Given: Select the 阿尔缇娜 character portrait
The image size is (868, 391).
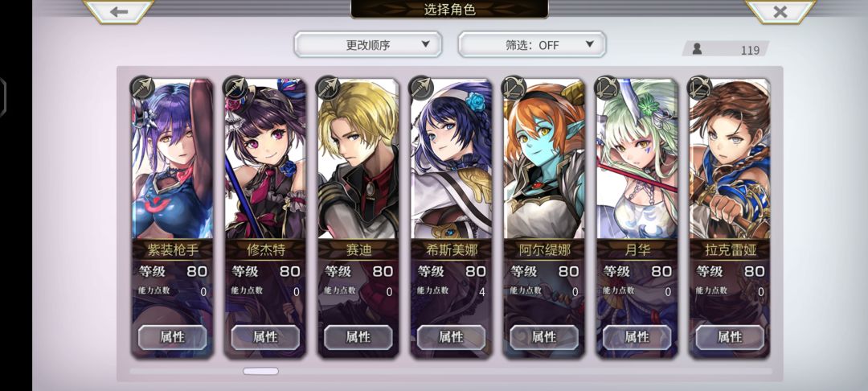Looking at the screenshot, I should [x=544, y=159].
